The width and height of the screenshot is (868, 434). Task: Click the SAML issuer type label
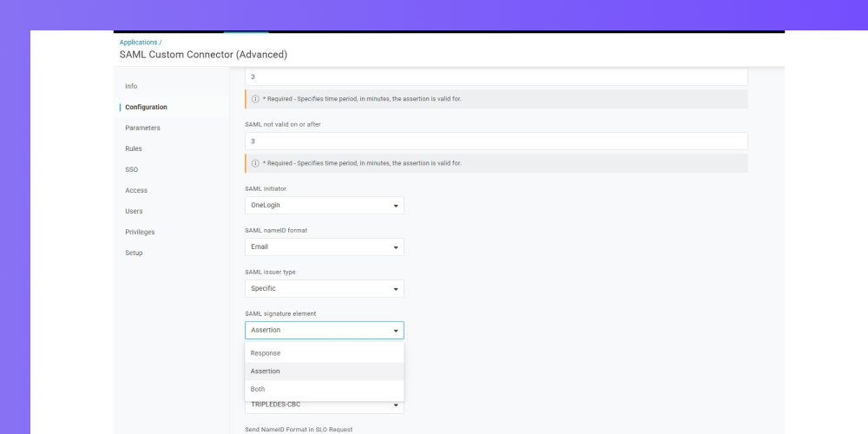pyautogui.click(x=270, y=273)
